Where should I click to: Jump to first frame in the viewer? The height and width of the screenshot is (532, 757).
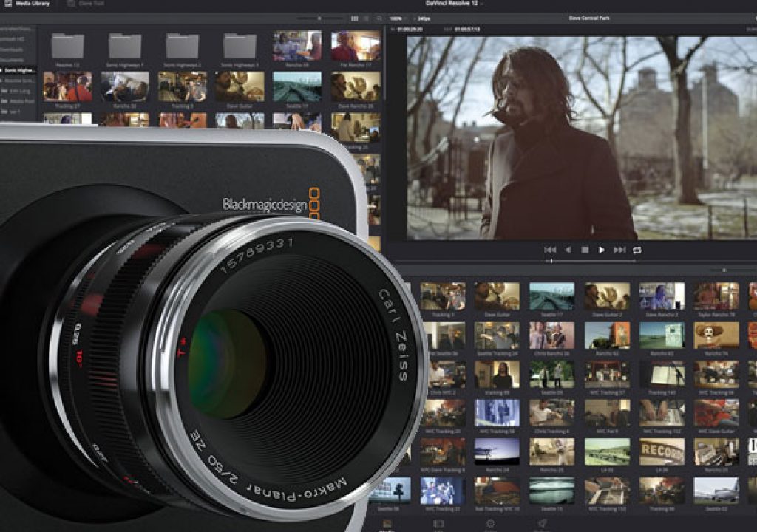[x=550, y=250]
